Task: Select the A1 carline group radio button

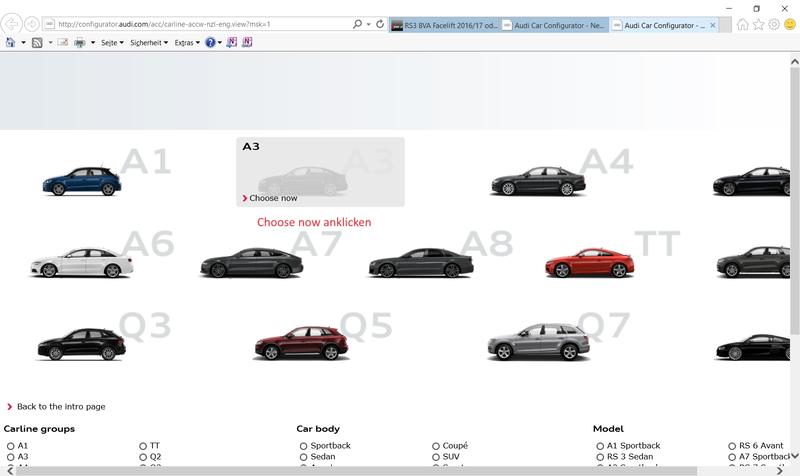Action: pos(11,446)
